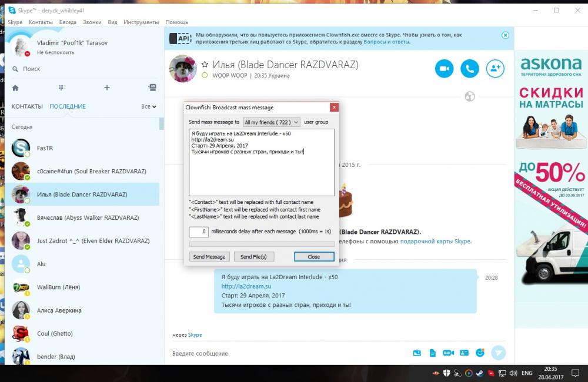Viewport: 588px width, 382px height.
Task: Open the dial pad
Action: pyautogui.click(x=61, y=88)
